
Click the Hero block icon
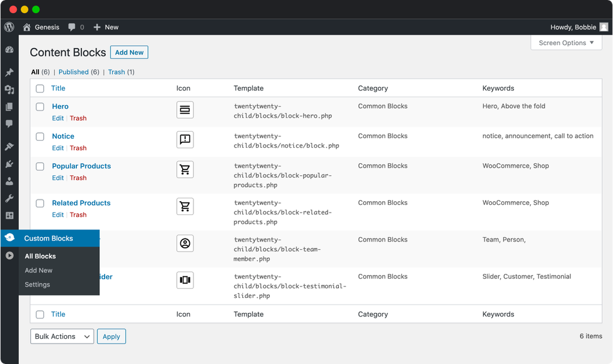[185, 109]
